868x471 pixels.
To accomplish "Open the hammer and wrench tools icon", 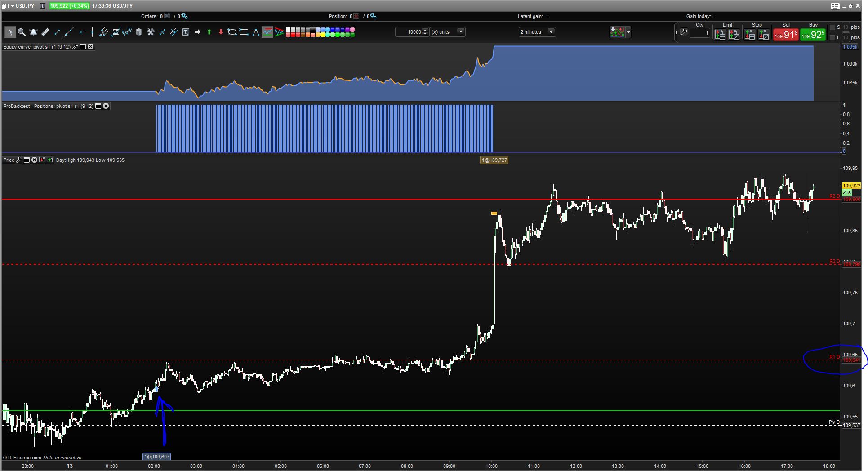I will (x=151, y=32).
